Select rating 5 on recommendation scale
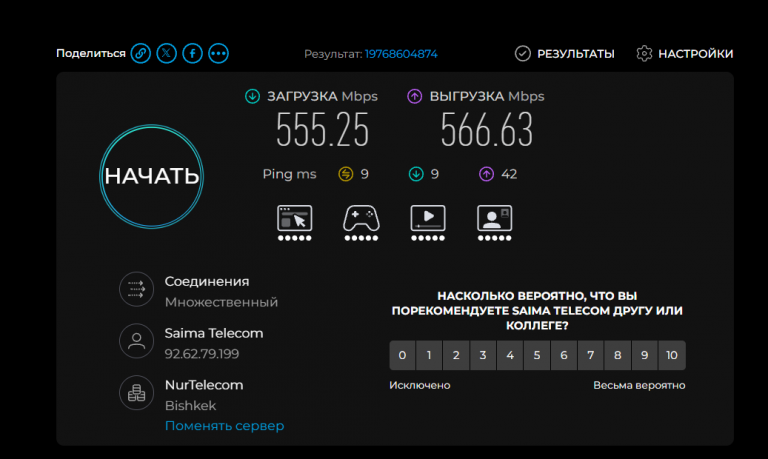The height and width of the screenshot is (459, 768). point(537,355)
